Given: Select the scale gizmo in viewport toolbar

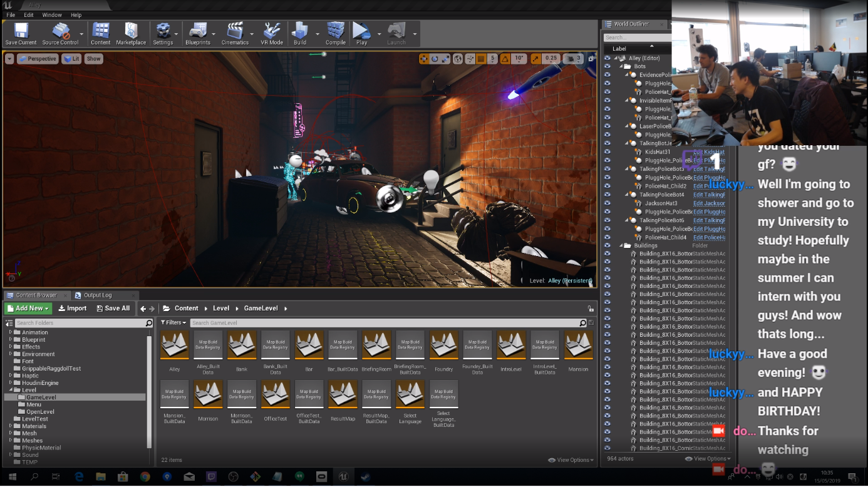Looking at the screenshot, I should click(445, 59).
